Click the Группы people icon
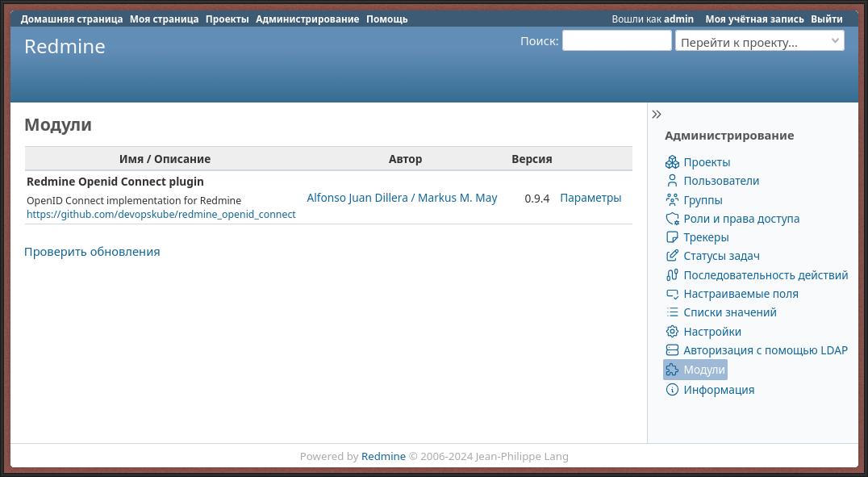This screenshot has height=477, width=868. click(672, 200)
